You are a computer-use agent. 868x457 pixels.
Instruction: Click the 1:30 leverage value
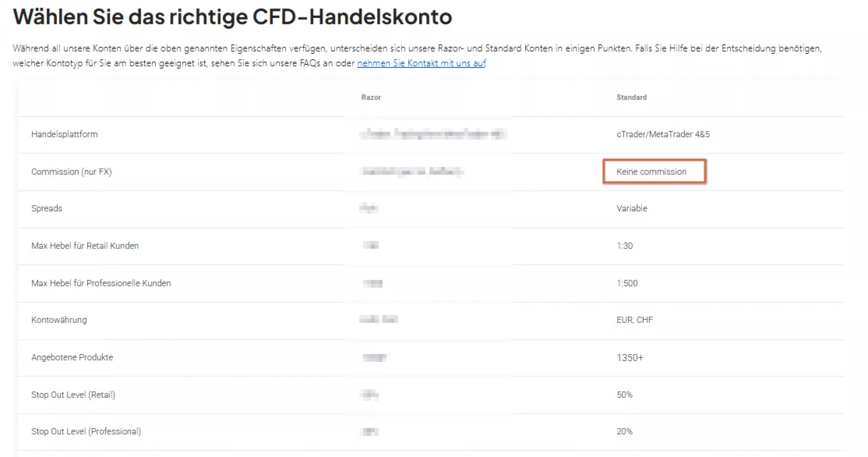coord(625,246)
